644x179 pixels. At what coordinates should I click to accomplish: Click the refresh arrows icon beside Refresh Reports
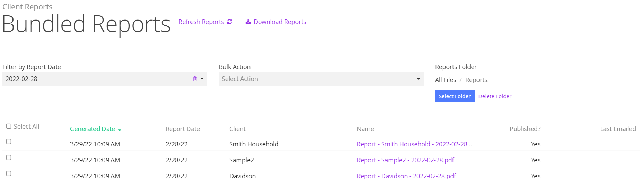[229, 22]
